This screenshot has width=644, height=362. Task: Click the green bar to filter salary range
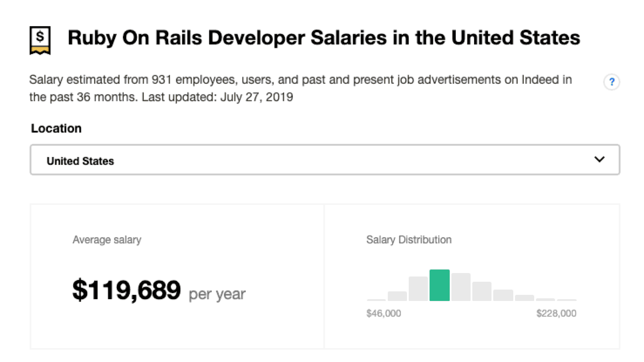tap(440, 286)
